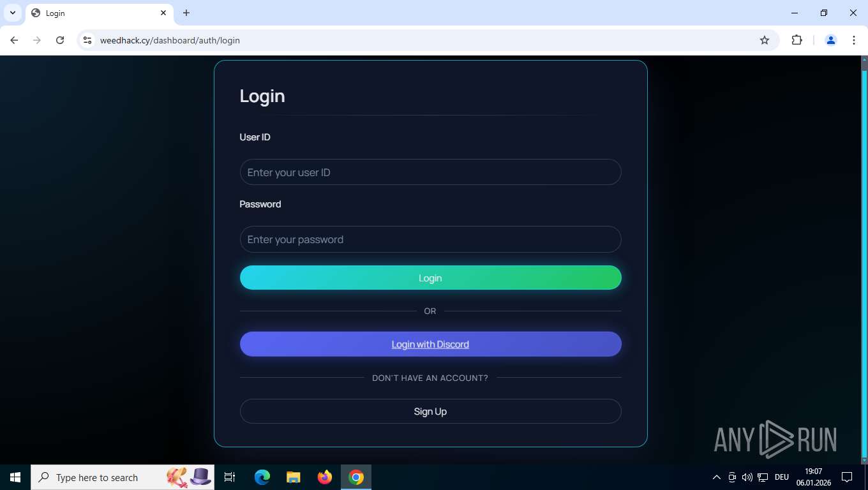This screenshot has height=490, width=868.
Task: Click the Login heading text
Action: pyautogui.click(x=262, y=96)
